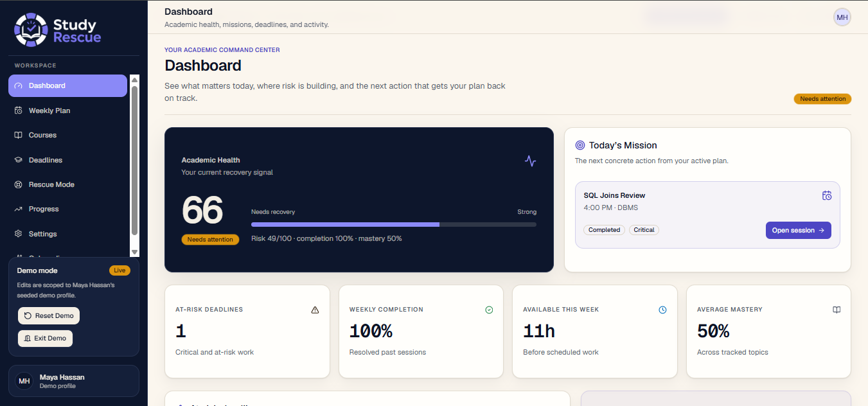Click the Available This Week clock icon
Screen dimensions: 868x406
click(x=662, y=310)
